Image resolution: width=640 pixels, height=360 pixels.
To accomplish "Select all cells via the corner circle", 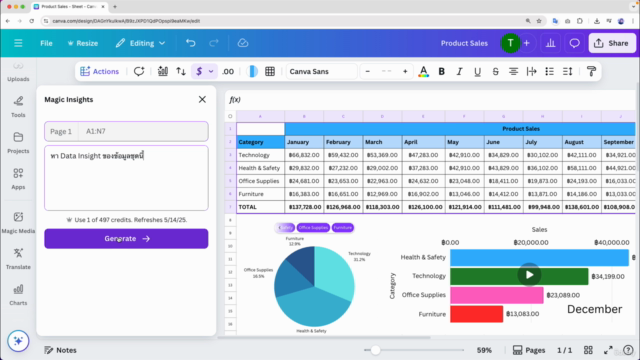I will 230,116.
